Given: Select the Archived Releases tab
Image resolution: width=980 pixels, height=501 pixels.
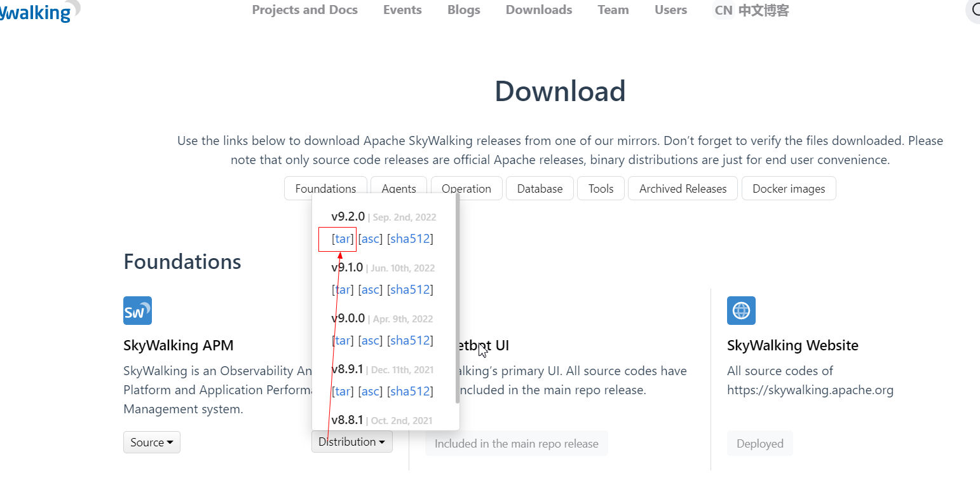Looking at the screenshot, I should coord(683,188).
